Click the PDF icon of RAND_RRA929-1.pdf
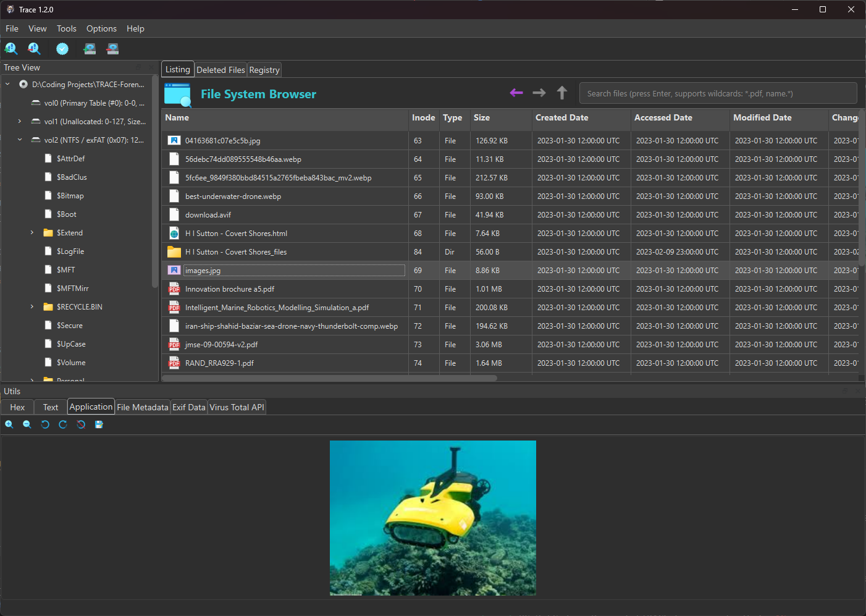This screenshot has width=866, height=616. (x=174, y=363)
